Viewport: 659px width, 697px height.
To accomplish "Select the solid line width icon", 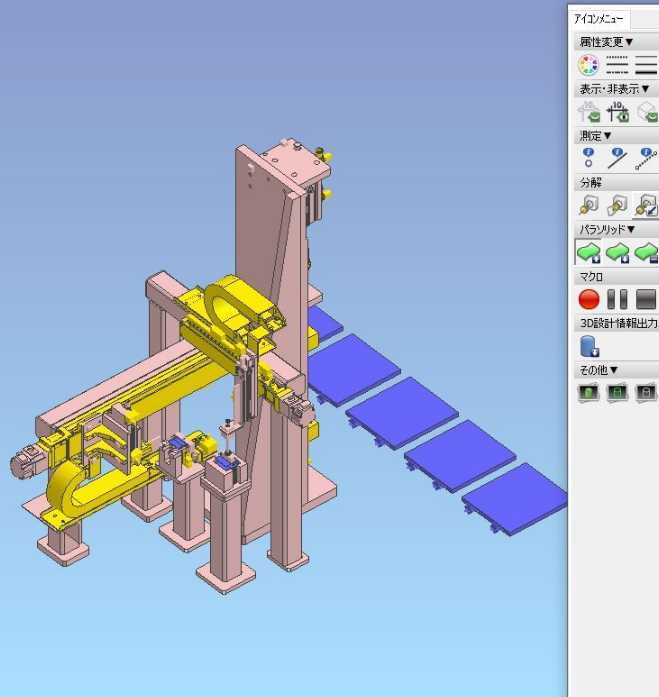I will point(646,66).
